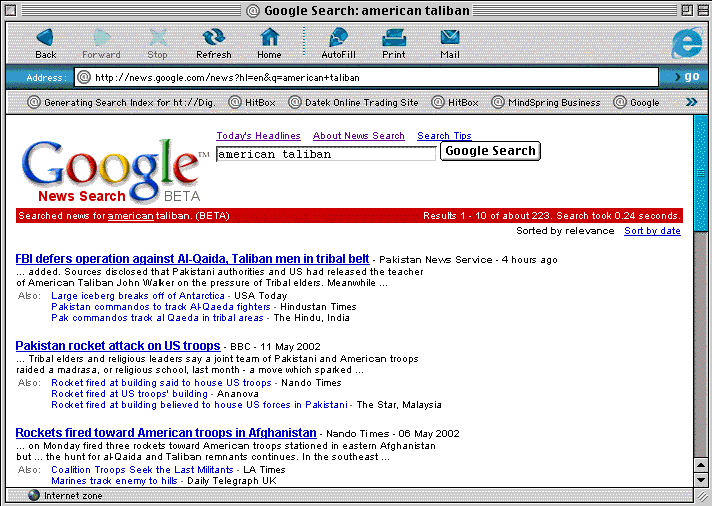Screen dimensions: 712x506
Task: Open Large iceberg breaks off of Antarctica
Action: [x=138, y=296]
